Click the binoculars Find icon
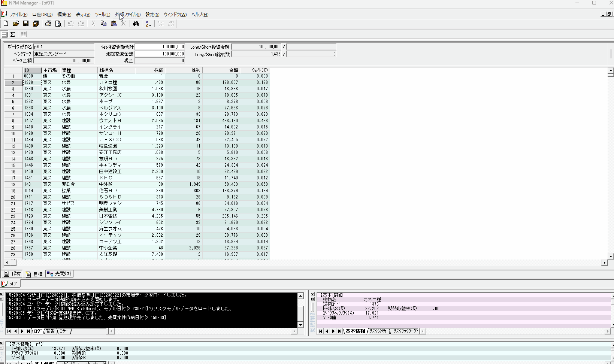The image size is (614, 364). coord(136,24)
